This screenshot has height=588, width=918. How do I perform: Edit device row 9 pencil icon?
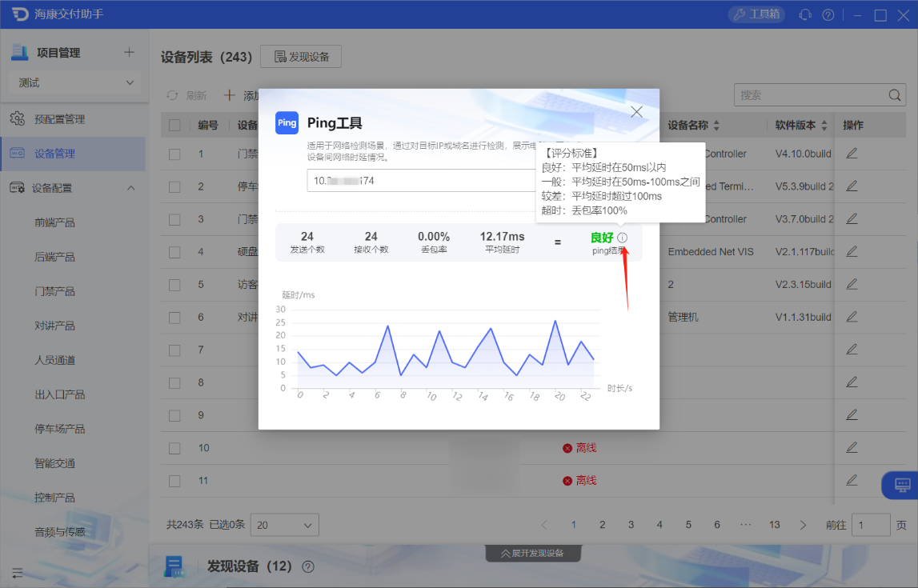point(852,415)
